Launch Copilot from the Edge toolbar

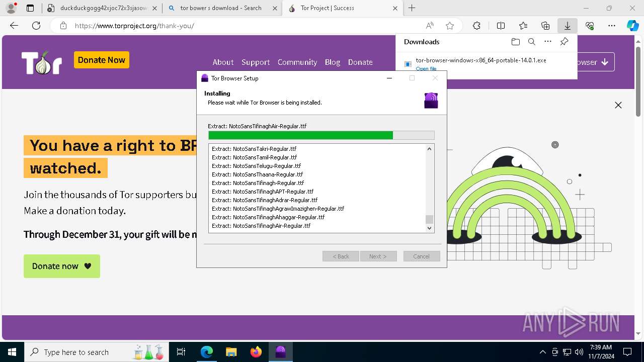pos(632,26)
